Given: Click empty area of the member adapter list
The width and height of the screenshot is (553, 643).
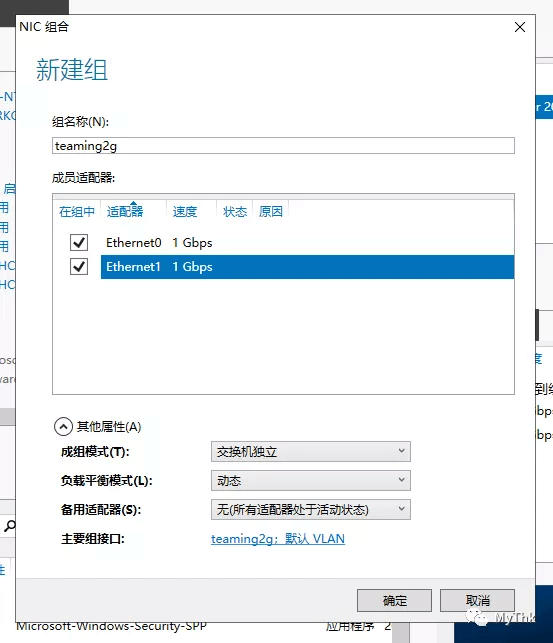Looking at the screenshot, I should [283, 336].
